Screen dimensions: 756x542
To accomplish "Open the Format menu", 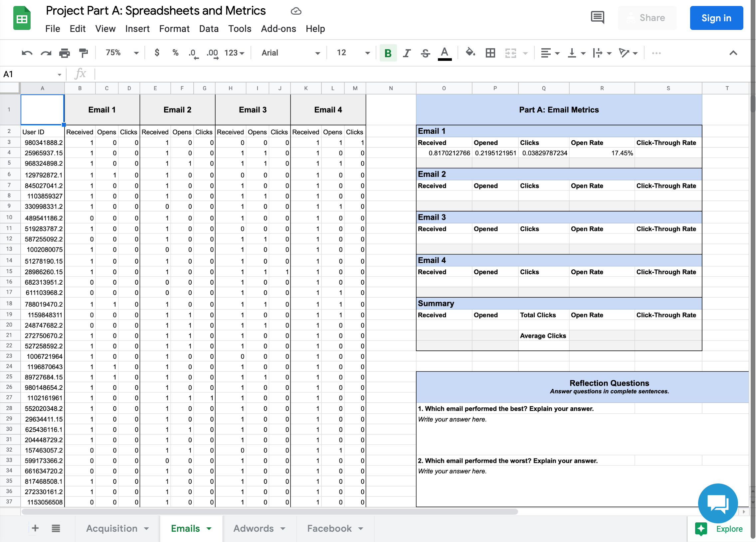I will [x=174, y=29].
